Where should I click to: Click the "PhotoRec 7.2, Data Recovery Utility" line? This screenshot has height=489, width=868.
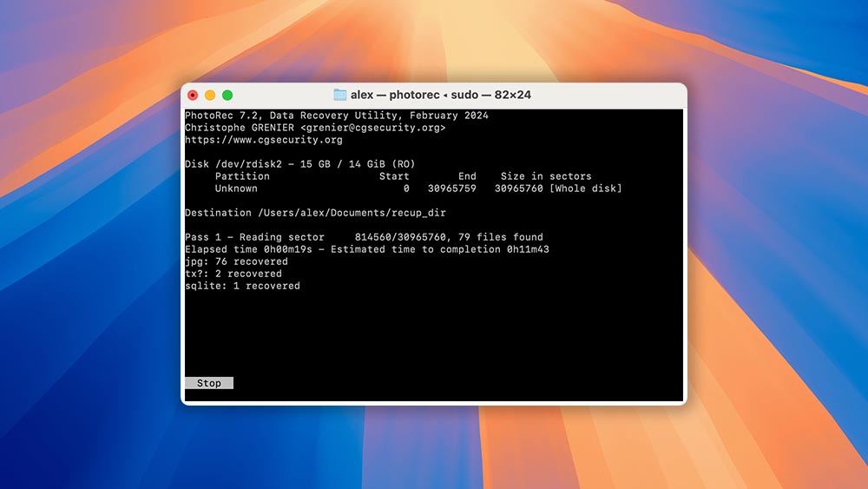(x=337, y=116)
